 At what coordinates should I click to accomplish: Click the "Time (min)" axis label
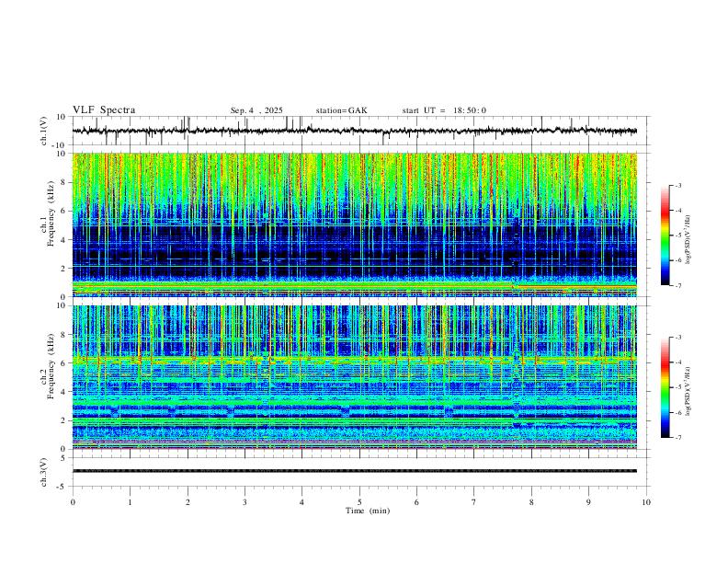click(x=368, y=511)
